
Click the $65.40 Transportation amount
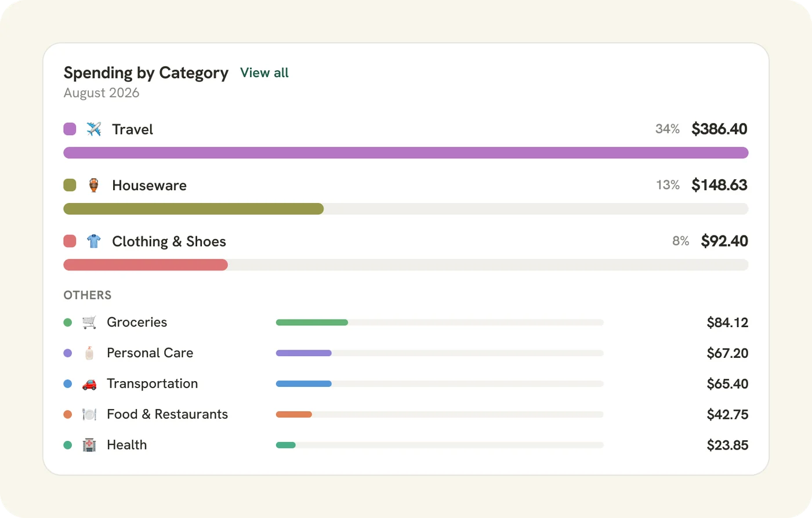(727, 384)
